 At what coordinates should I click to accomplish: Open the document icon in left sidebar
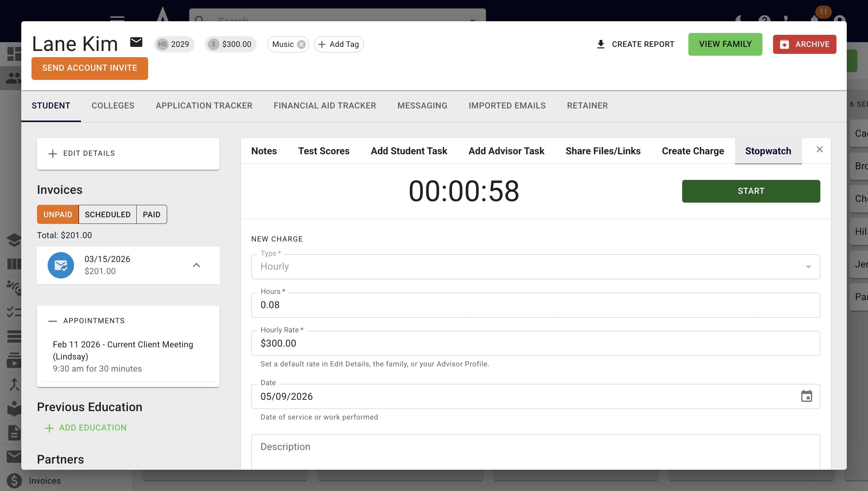14,433
